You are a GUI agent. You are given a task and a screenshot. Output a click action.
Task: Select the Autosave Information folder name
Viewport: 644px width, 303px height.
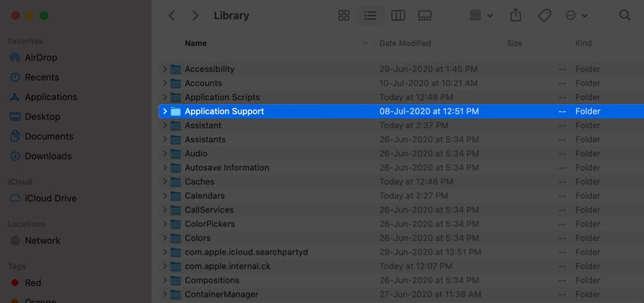pos(227,168)
